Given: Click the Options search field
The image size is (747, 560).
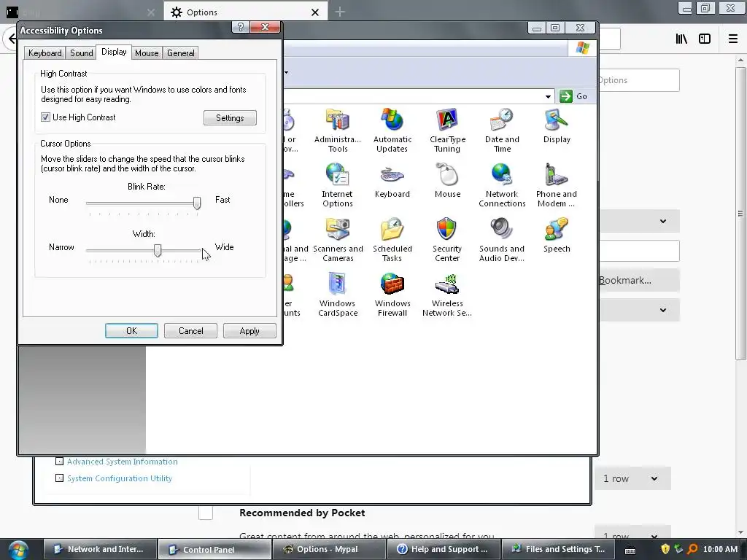Looking at the screenshot, I should click(638, 80).
